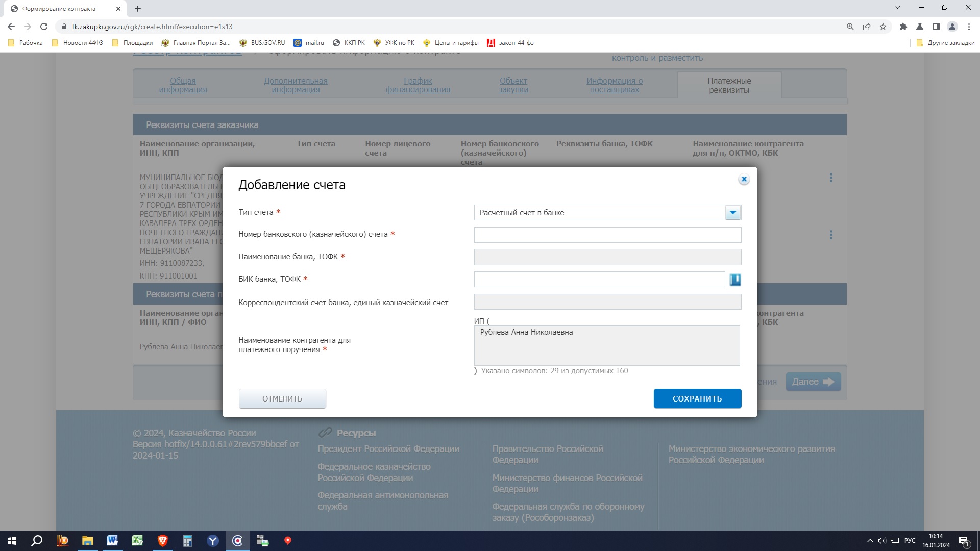The height and width of the screenshot is (551, 980).
Task: Open the mail.ru bookmark
Action: point(309,43)
